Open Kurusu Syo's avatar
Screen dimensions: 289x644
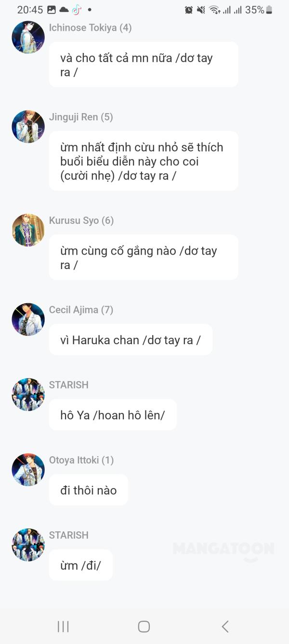pos(28,230)
